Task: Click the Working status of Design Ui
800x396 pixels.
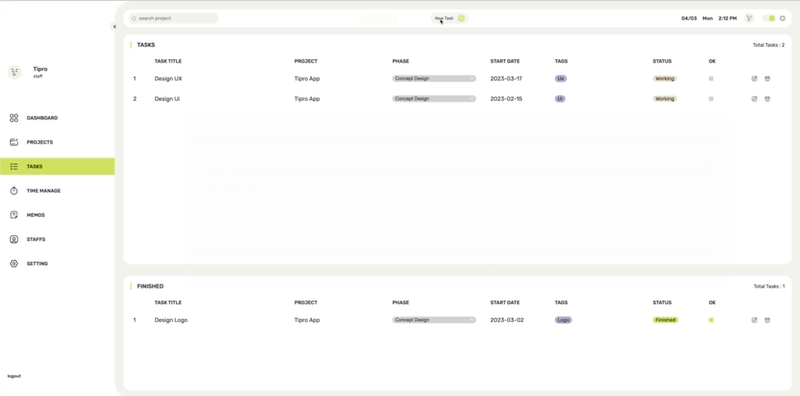Action: pos(665,99)
